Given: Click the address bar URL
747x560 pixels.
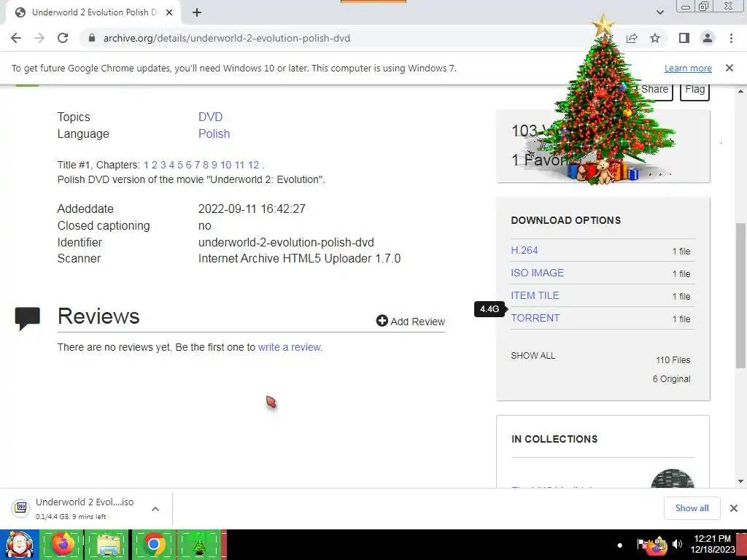Looking at the screenshot, I should [x=227, y=38].
